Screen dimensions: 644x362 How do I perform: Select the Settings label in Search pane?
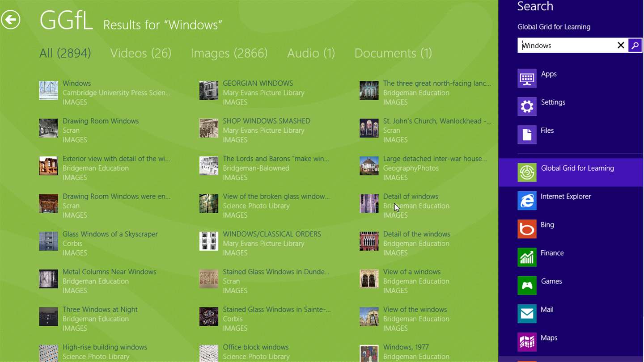(x=553, y=102)
